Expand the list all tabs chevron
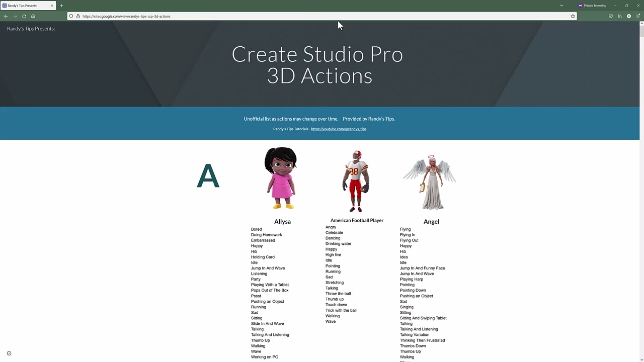This screenshot has height=362, width=644. click(x=561, y=6)
